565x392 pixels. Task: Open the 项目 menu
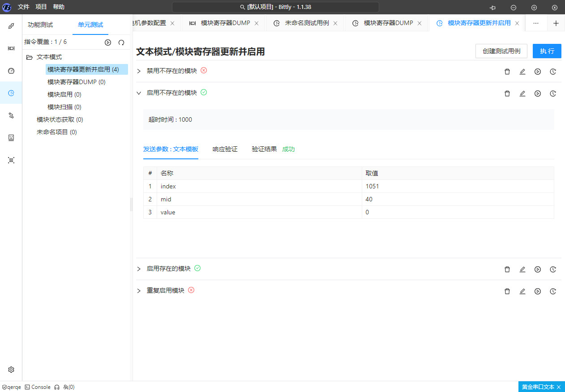tap(41, 7)
